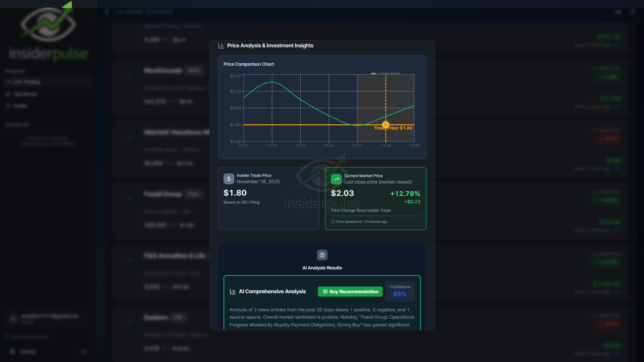This screenshot has width=644, height=362.
Task: Collapse the sidebar using the arrow near Settings
Action: click(84, 351)
